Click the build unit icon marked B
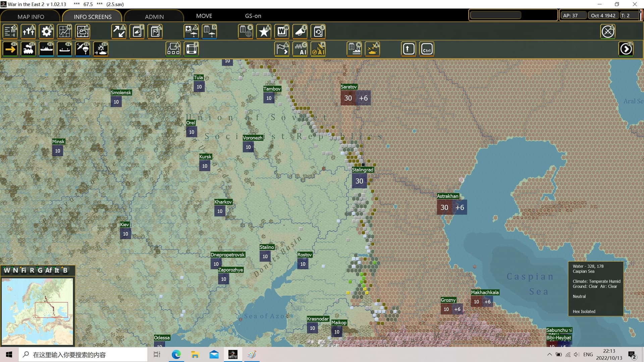Viewport: 644px width, 362px height. (173, 49)
